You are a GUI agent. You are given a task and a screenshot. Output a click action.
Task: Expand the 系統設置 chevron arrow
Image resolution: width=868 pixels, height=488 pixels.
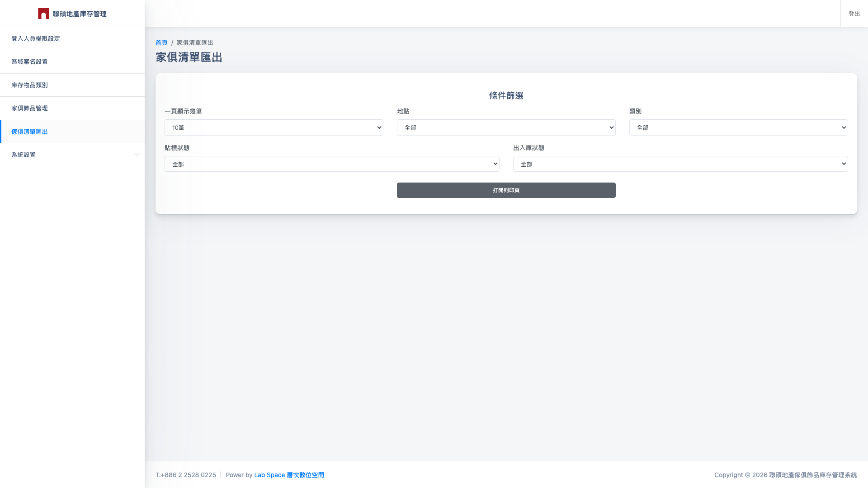(137, 154)
